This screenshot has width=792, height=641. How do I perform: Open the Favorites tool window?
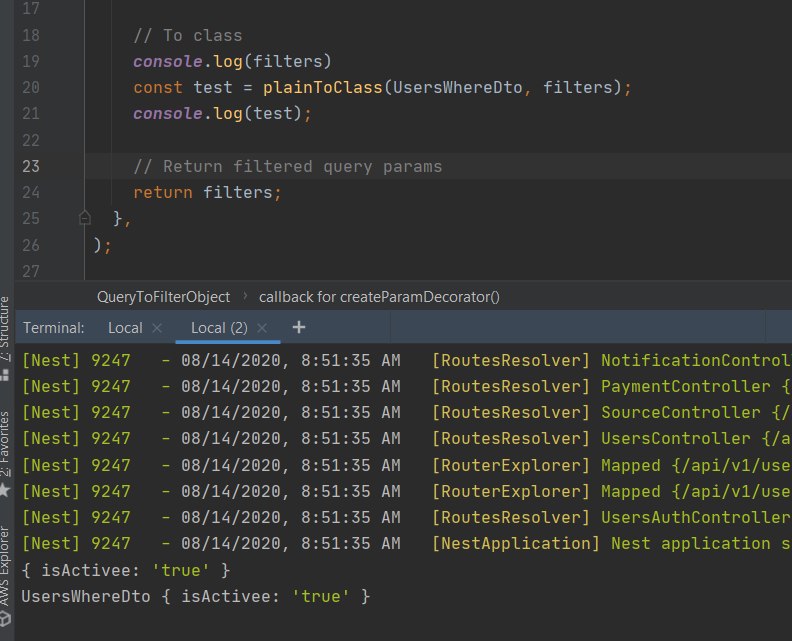[x=5, y=443]
